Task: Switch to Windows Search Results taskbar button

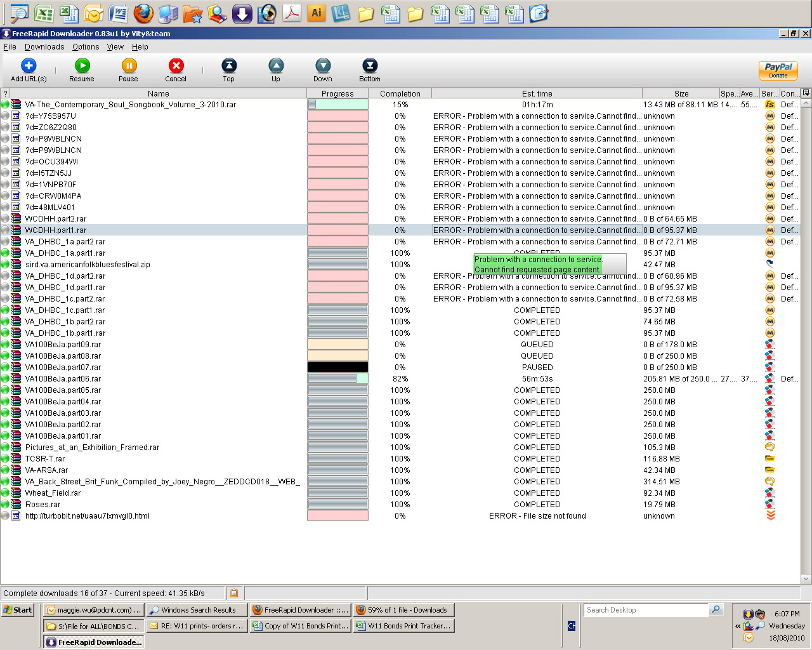Action: [x=197, y=610]
